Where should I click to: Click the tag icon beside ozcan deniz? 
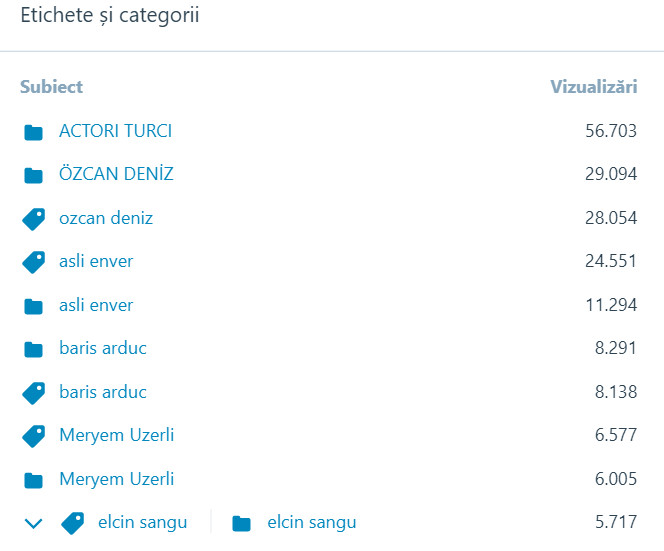pyautogui.click(x=34, y=218)
